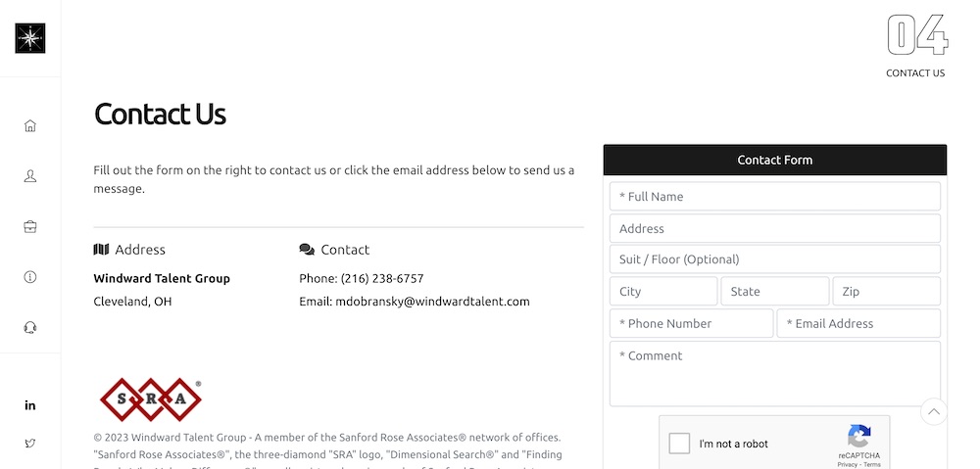The image size is (980, 469).
Task: Click the Comment text area
Action: (775, 373)
